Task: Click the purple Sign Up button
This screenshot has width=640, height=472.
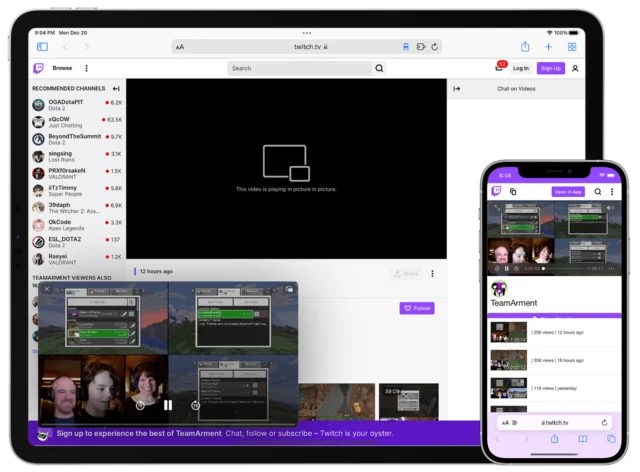Action: (x=551, y=68)
